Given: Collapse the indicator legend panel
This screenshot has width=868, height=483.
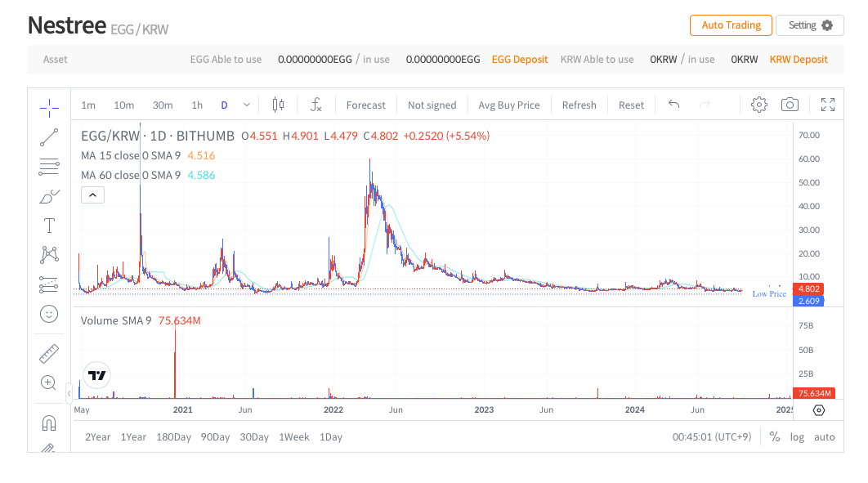Looking at the screenshot, I should coord(92,195).
